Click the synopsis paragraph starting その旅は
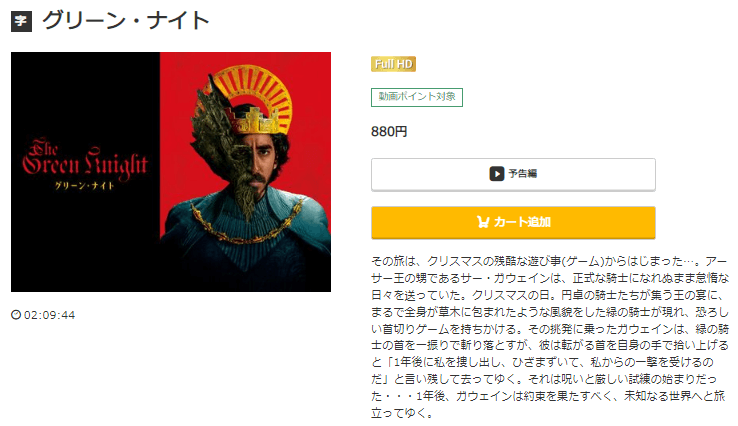738x426 pixels. point(550,337)
